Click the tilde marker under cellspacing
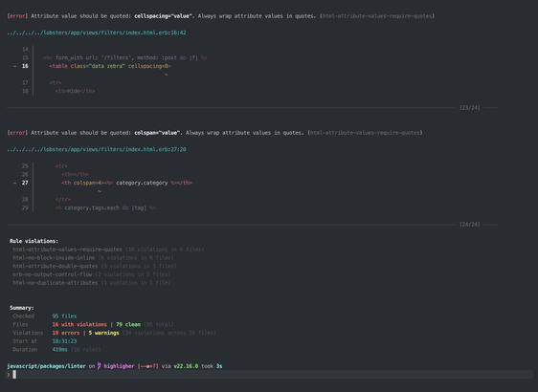Image resolution: width=538 pixels, height=392 pixels. (x=166, y=75)
